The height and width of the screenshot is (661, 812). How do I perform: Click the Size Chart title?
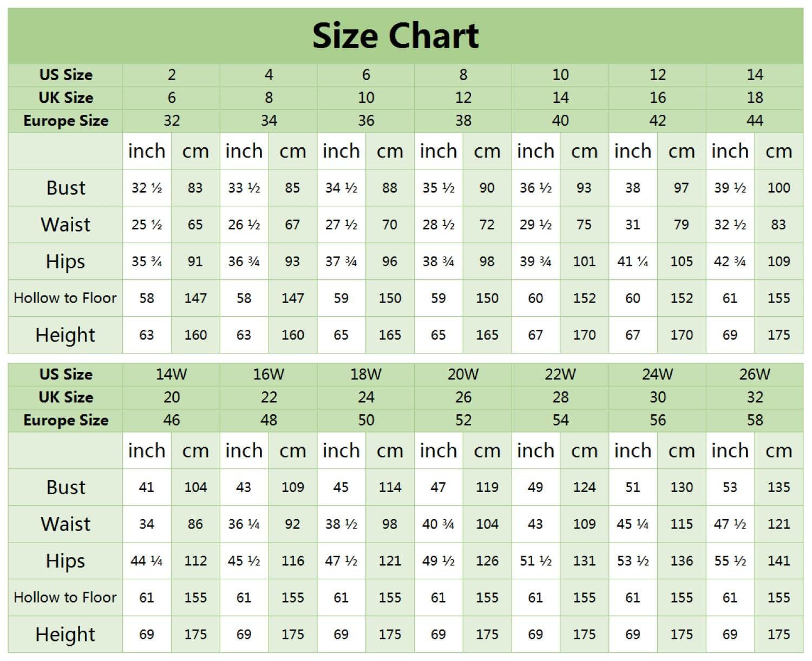(395, 36)
